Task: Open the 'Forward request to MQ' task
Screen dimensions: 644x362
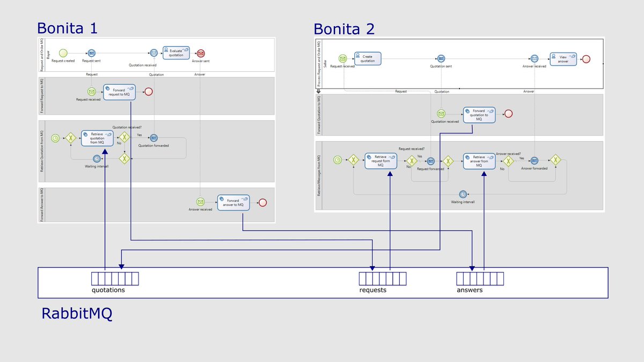Action: click(x=118, y=91)
